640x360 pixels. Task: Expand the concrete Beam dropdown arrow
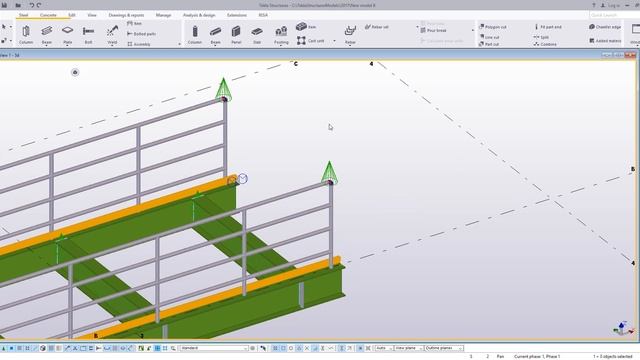(x=215, y=45)
